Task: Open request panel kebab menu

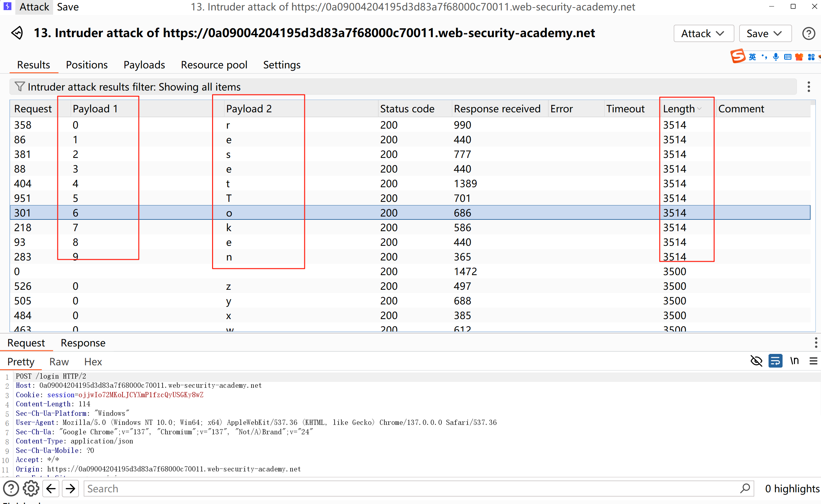Action: coord(815,343)
